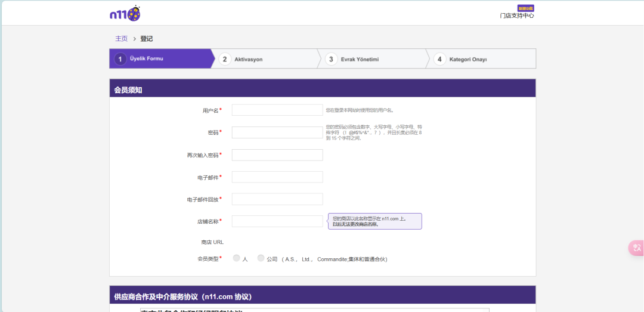The height and width of the screenshot is (312, 644).
Task: Click the 登记 breadcrumb text
Action: 146,39
